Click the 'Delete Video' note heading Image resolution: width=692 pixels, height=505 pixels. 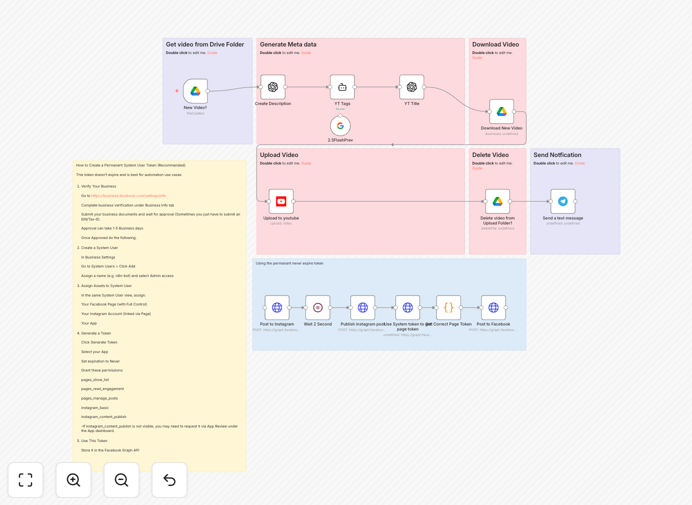point(490,155)
